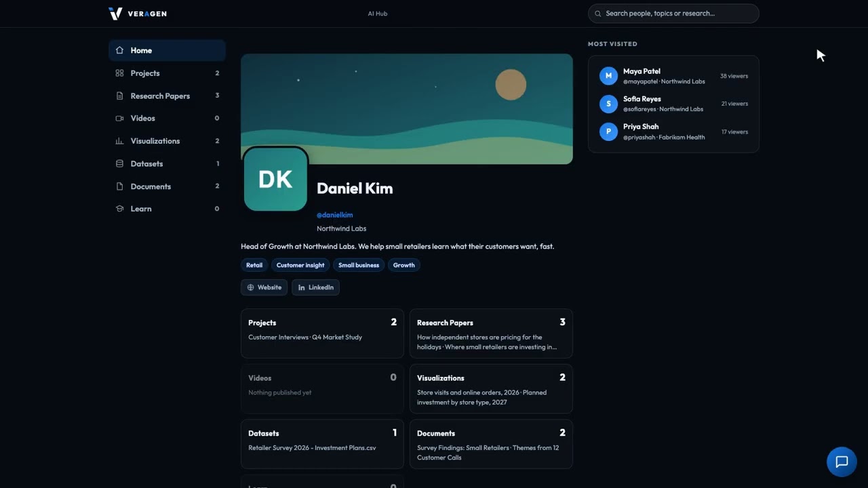The width and height of the screenshot is (868, 488).
Task: Select the Growth tag
Action: 403,265
